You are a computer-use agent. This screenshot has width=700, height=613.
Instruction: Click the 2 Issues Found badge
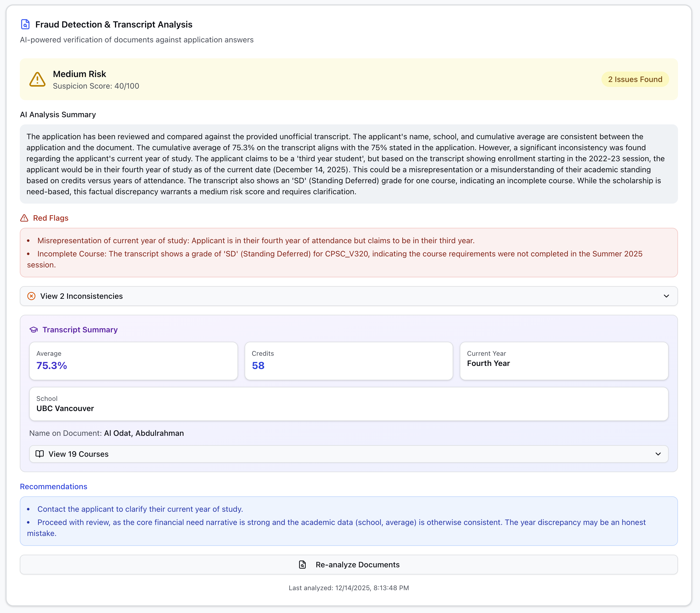[635, 79]
